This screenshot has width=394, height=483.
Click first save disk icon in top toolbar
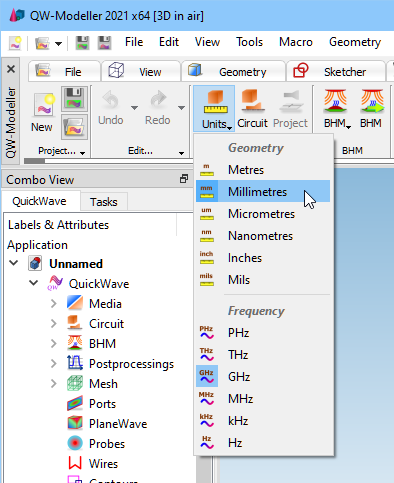[x=83, y=43]
